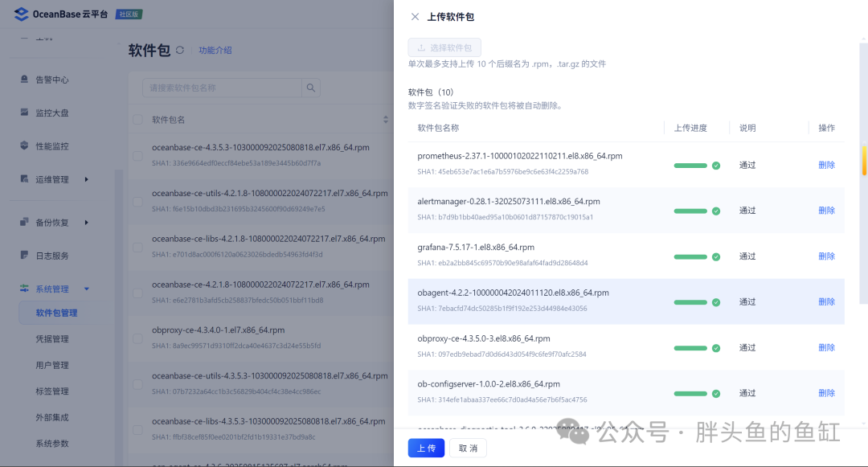Check the box for oceanbase-ce-4.3.5.3 package row
The width and height of the screenshot is (868, 467).
pos(138,155)
